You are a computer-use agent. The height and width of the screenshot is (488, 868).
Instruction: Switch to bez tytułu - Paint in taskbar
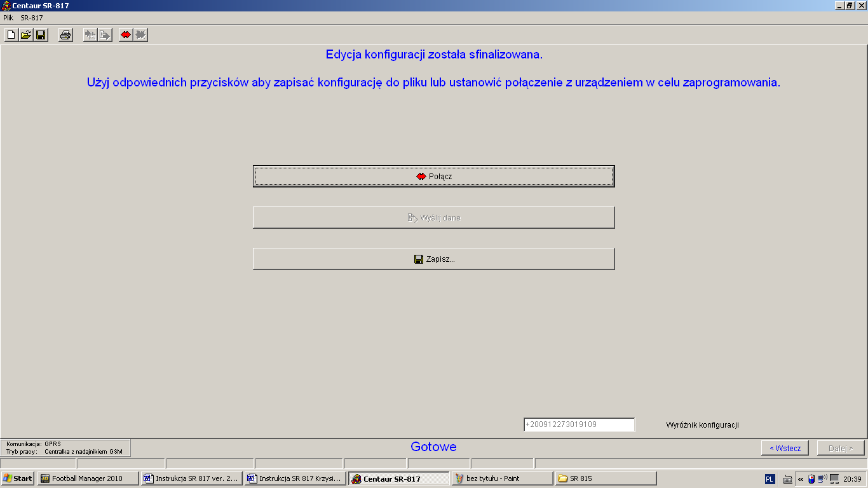pos(503,478)
